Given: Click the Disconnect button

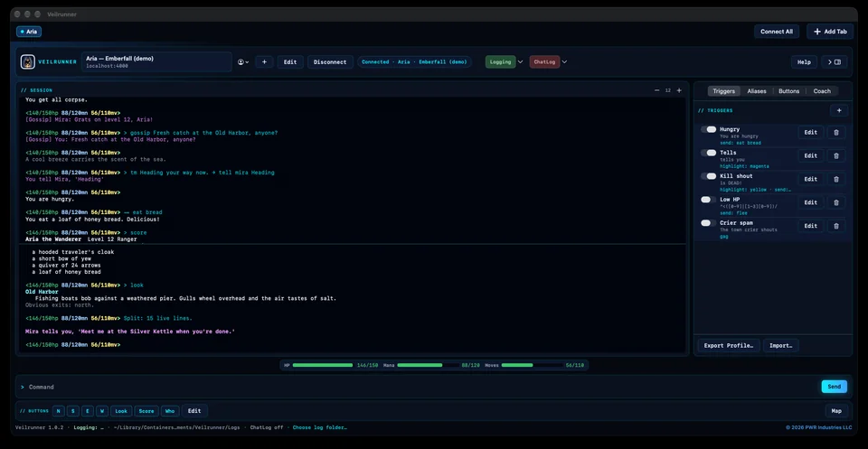Looking at the screenshot, I should point(330,62).
